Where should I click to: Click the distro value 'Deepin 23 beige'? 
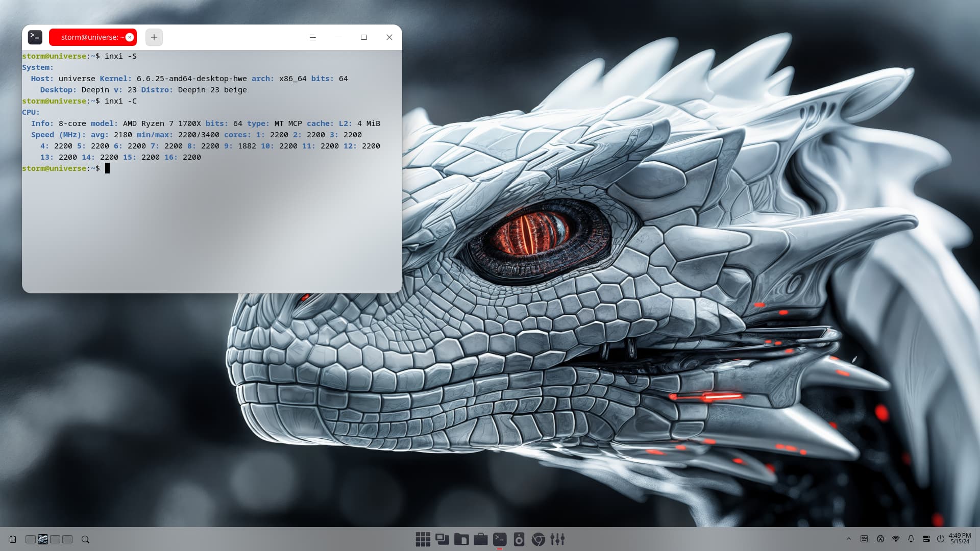(212, 90)
